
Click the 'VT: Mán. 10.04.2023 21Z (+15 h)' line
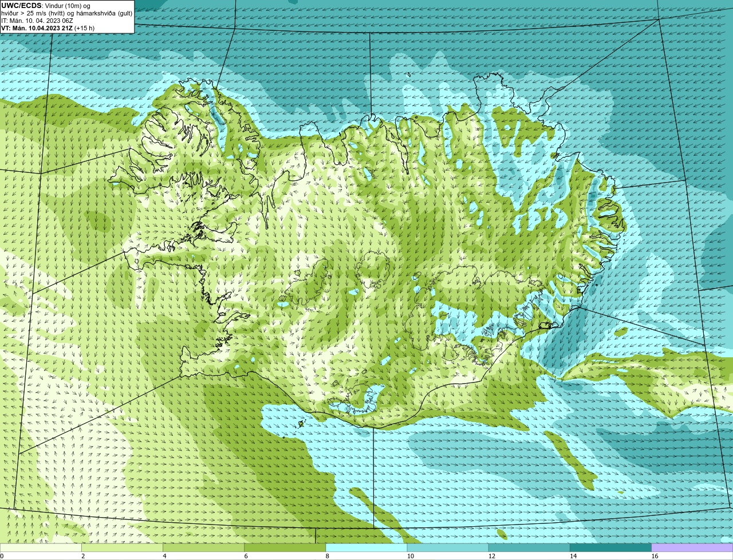click(x=48, y=27)
